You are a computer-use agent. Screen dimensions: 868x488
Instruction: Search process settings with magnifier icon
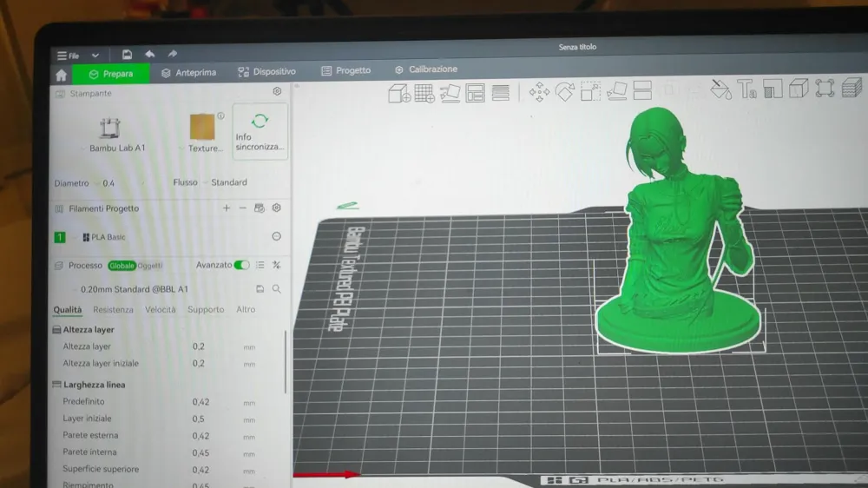pos(276,288)
